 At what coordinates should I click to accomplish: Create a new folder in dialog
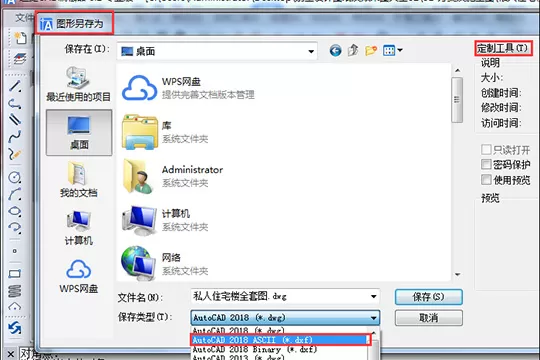point(371,51)
